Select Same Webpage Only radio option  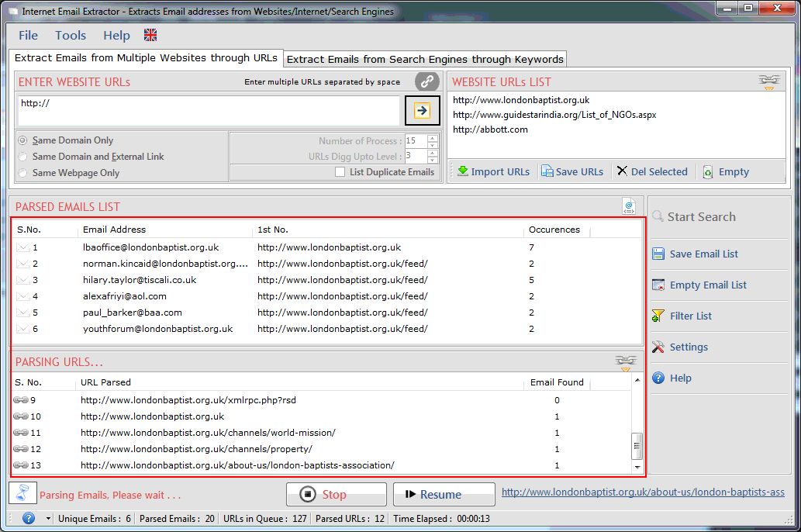pos(22,173)
